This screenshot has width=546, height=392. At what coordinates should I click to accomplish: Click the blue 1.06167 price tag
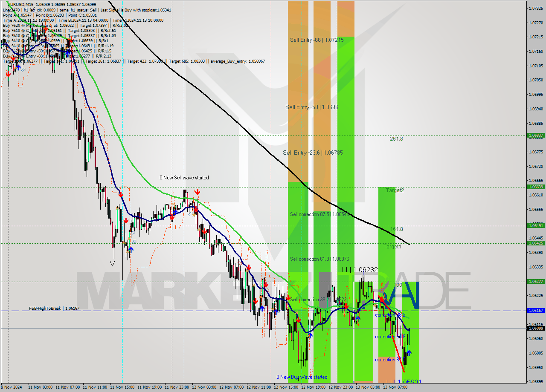(536, 311)
